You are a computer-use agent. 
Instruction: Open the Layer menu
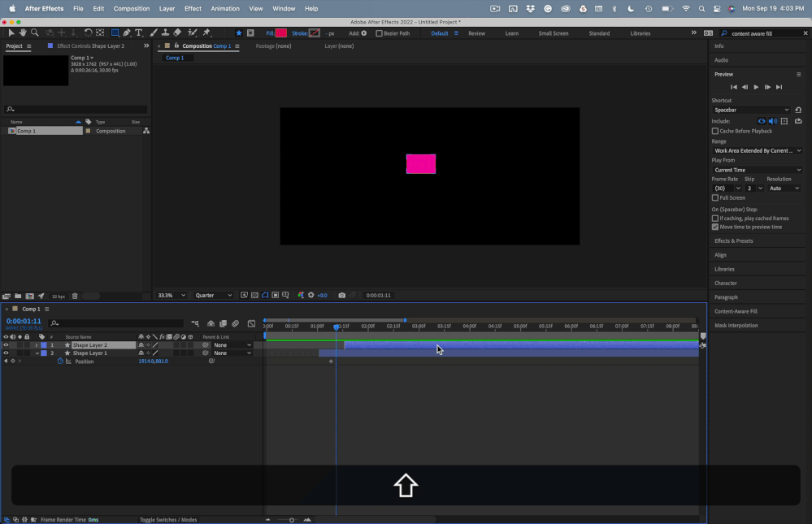(167, 8)
